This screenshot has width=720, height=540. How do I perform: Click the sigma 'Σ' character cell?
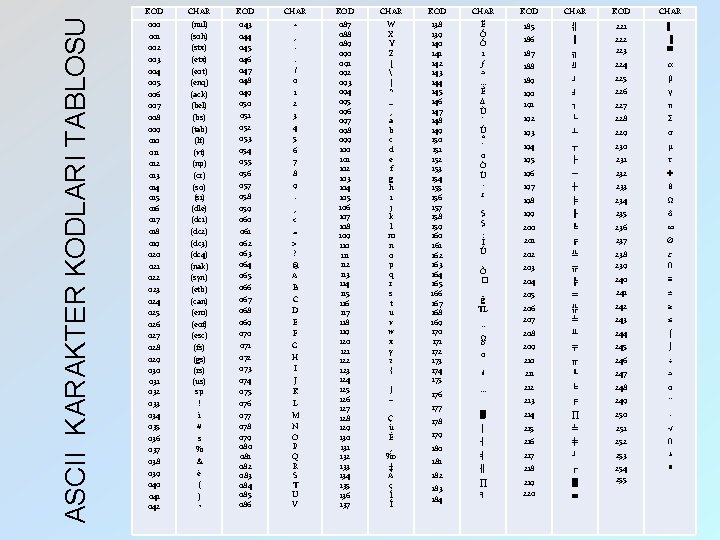tap(670, 118)
